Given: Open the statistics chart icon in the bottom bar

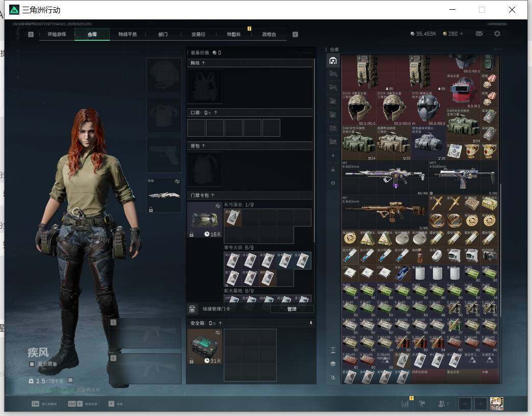Looking at the screenshot, I should (405, 404).
